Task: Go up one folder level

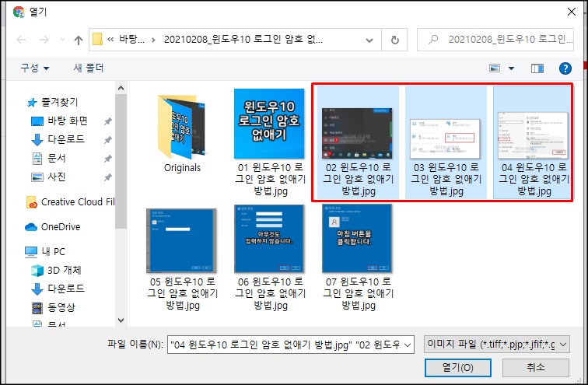Action: point(79,40)
